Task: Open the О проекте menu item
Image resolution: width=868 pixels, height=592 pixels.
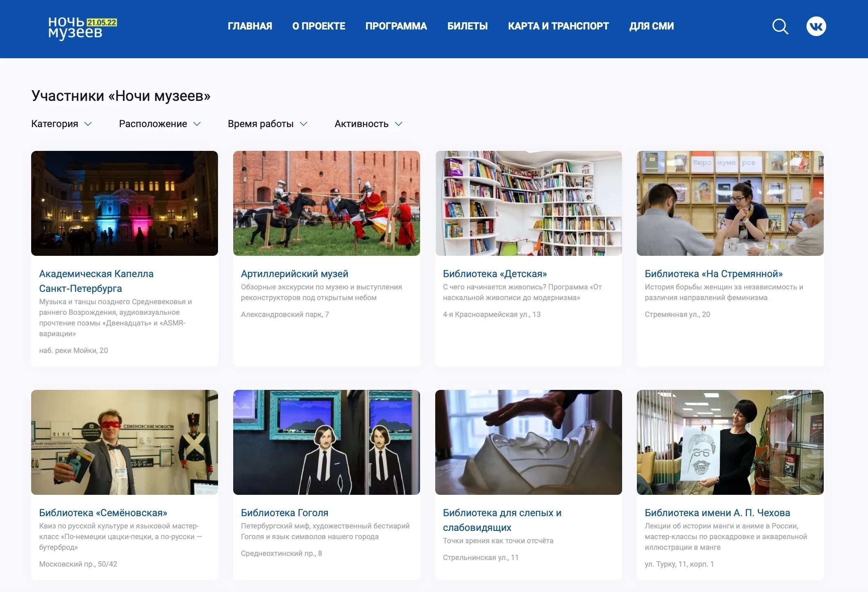Action: click(318, 26)
